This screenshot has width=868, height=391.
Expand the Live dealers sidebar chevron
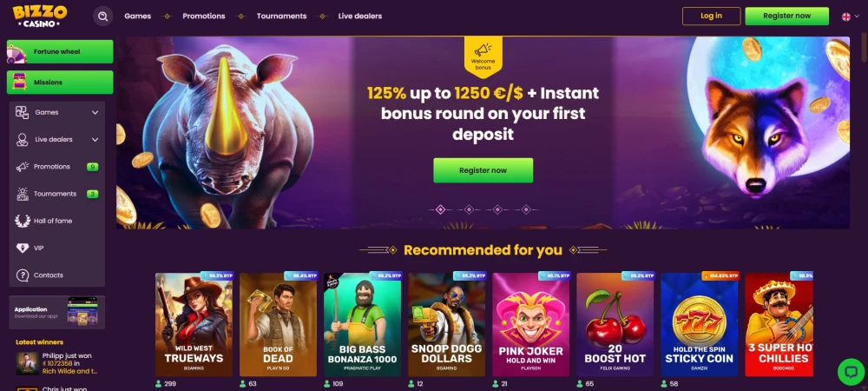point(95,140)
